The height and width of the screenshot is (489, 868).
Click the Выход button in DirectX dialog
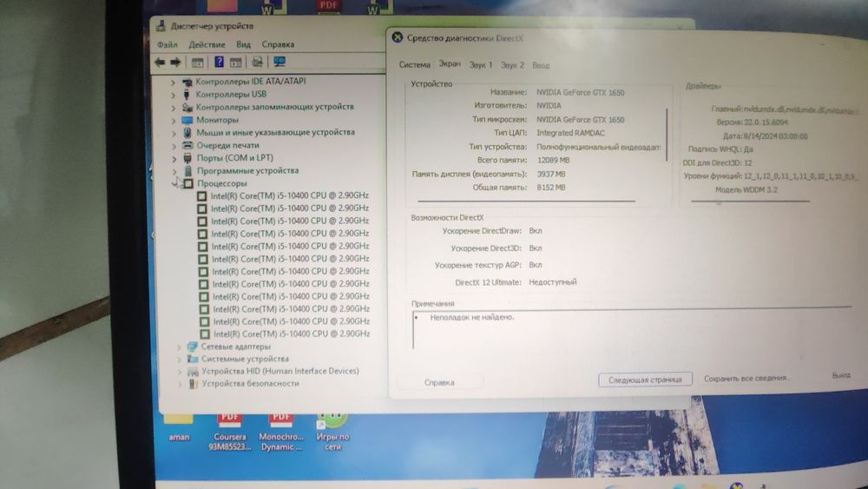(x=841, y=375)
